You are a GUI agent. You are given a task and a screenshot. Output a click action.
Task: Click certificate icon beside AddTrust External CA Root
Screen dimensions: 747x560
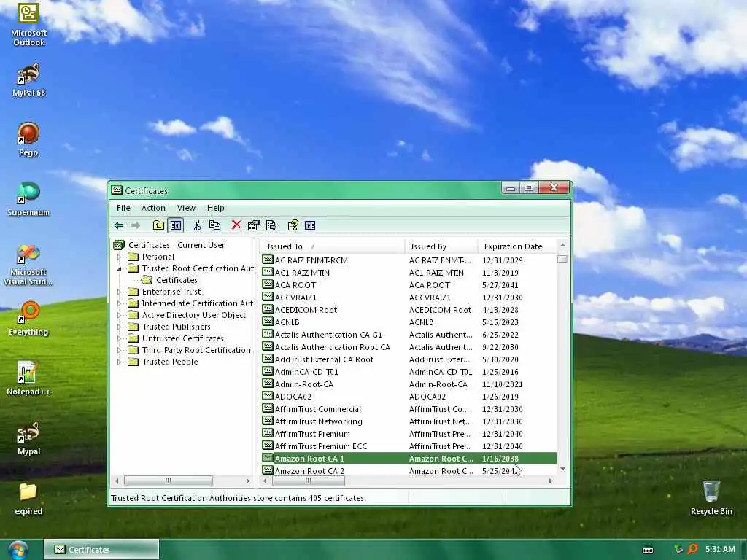pos(267,359)
